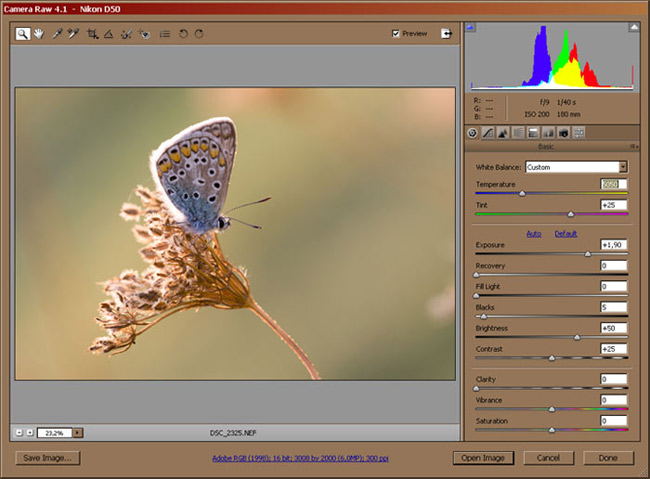Click the Vibrance slider handle
This screenshot has width=650, height=479.
point(552,409)
